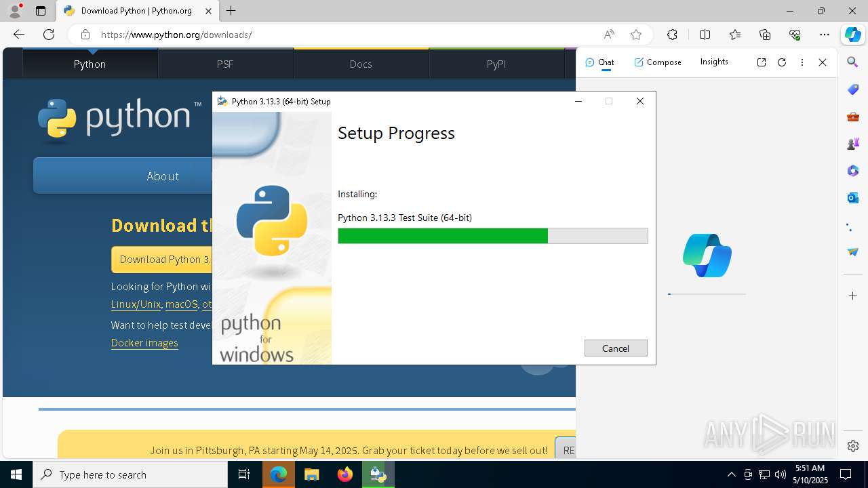This screenshot has width=868, height=488.
Task: Close the Python Setup dialog
Action: pyautogui.click(x=640, y=101)
